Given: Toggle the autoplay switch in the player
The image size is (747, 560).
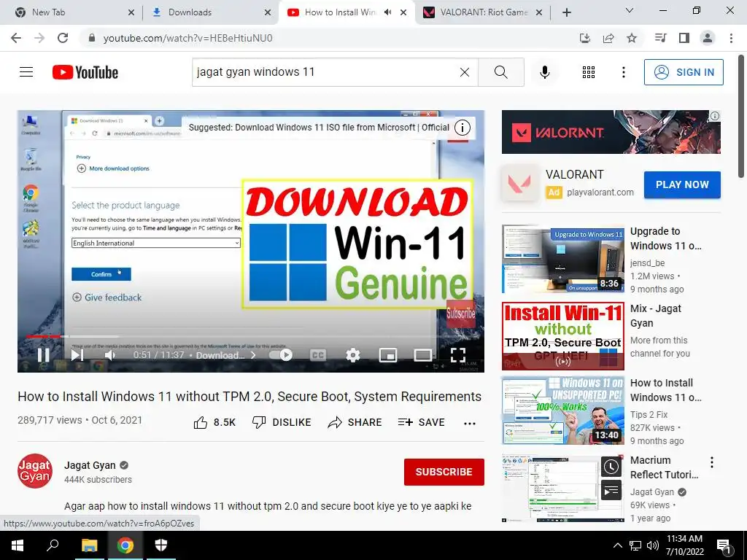Looking at the screenshot, I should (281, 355).
